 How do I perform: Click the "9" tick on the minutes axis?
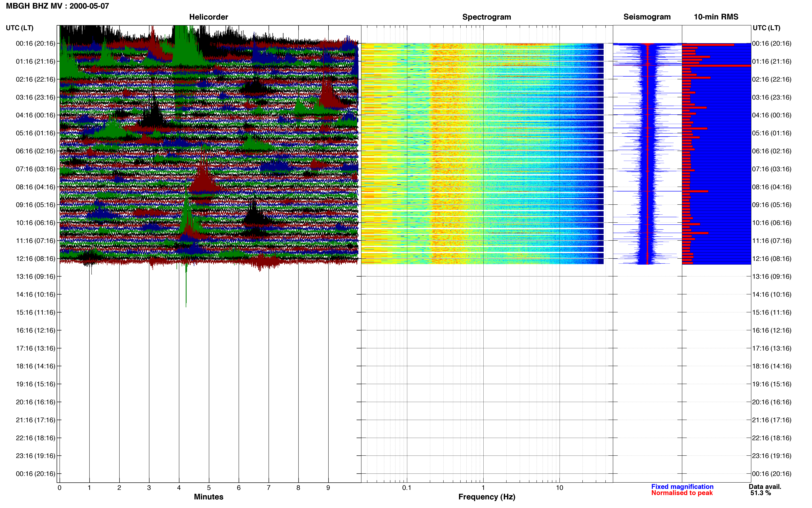click(x=328, y=487)
